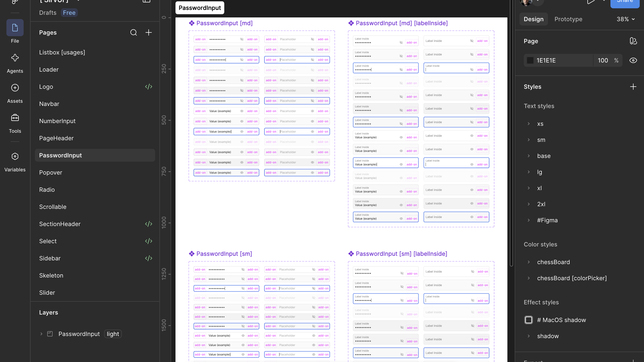
Task: Expand the shadow effect style group
Action: coord(529,336)
